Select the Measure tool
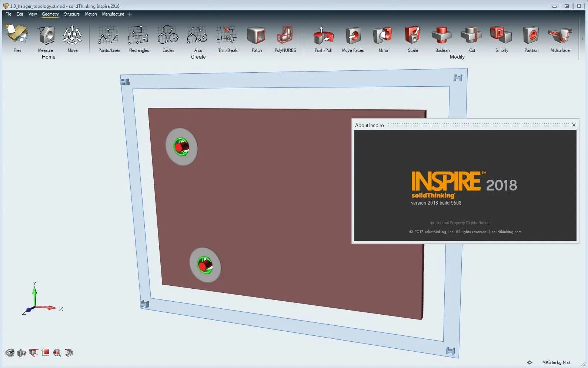 [x=46, y=36]
